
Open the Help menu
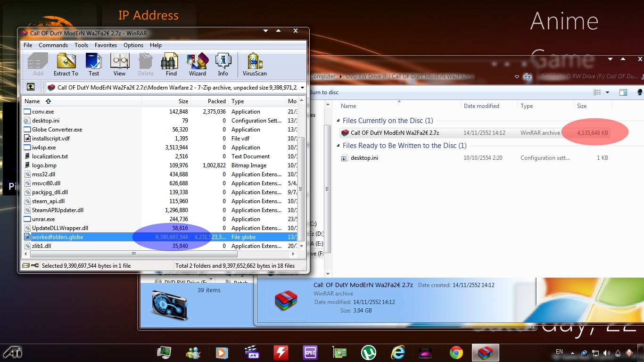coord(156,45)
